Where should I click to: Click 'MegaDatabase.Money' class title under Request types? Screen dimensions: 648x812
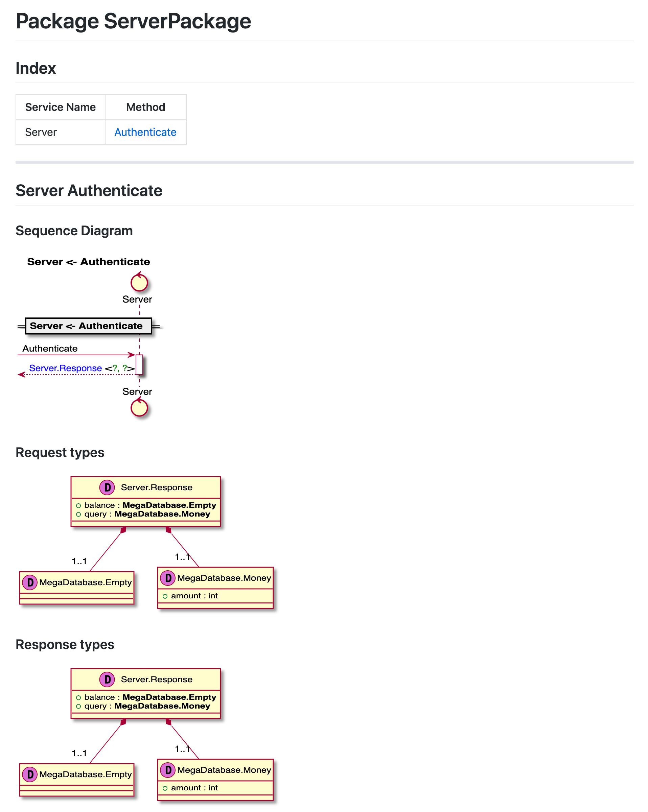[224, 578]
